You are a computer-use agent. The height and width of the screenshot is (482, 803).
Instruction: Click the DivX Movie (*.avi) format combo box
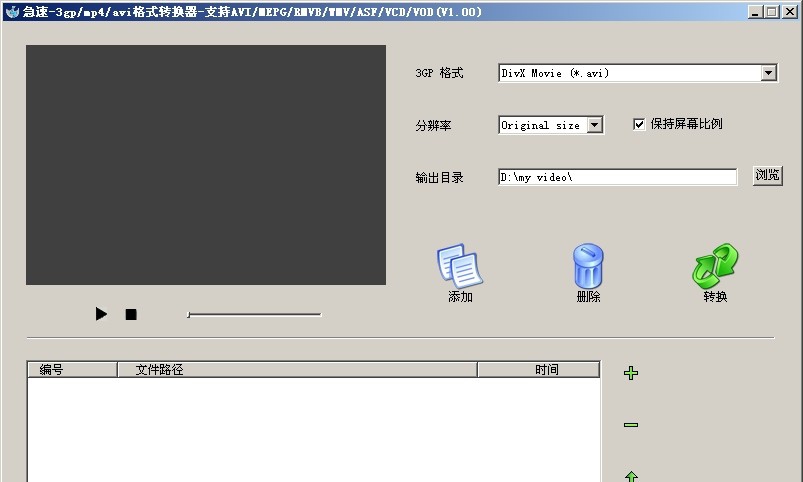tap(638, 73)
